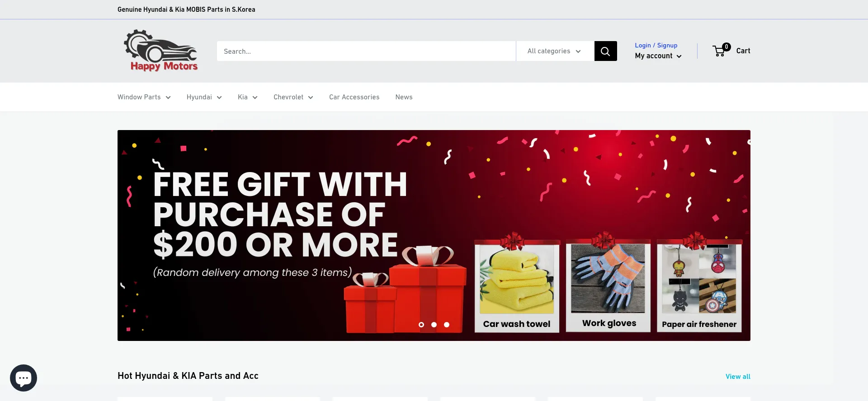Click the Happy Motors logo

tap(161, 51)
